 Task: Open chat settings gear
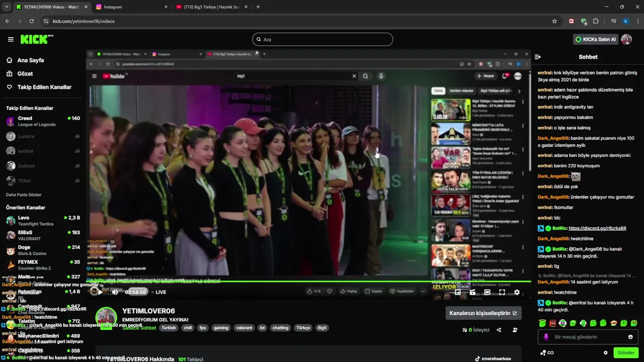606,353
